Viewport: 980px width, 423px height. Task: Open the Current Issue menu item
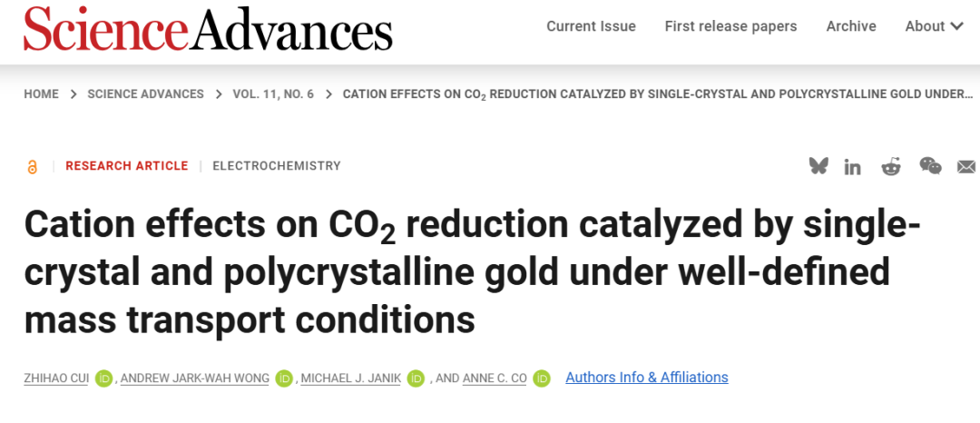coord(591,26)
